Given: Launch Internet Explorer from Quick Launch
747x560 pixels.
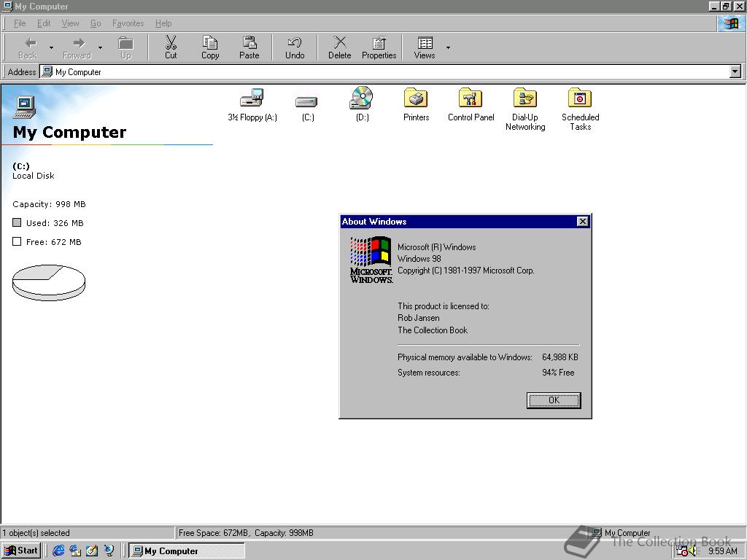Looking at the screenshot, I should [x=58, y=551].
